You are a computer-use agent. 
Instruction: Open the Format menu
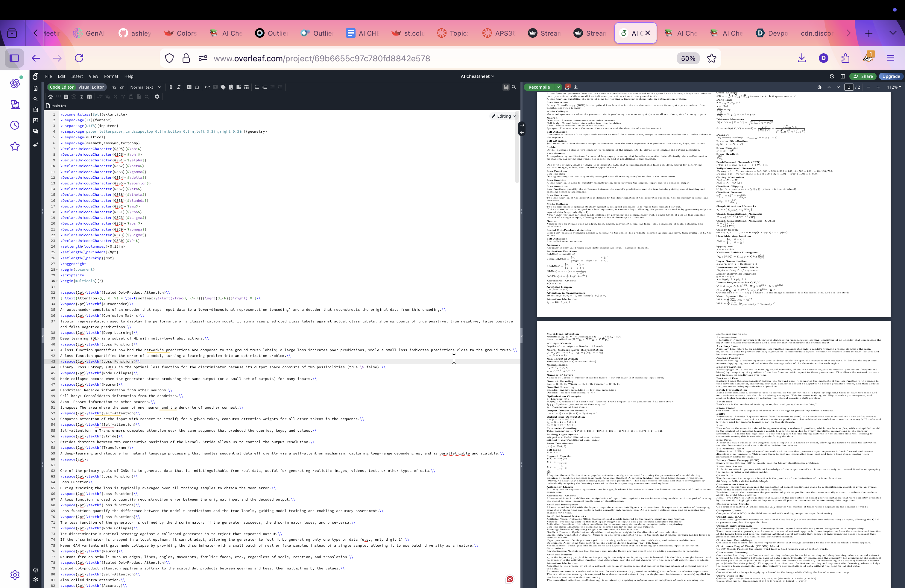click(x=111, y=76)
